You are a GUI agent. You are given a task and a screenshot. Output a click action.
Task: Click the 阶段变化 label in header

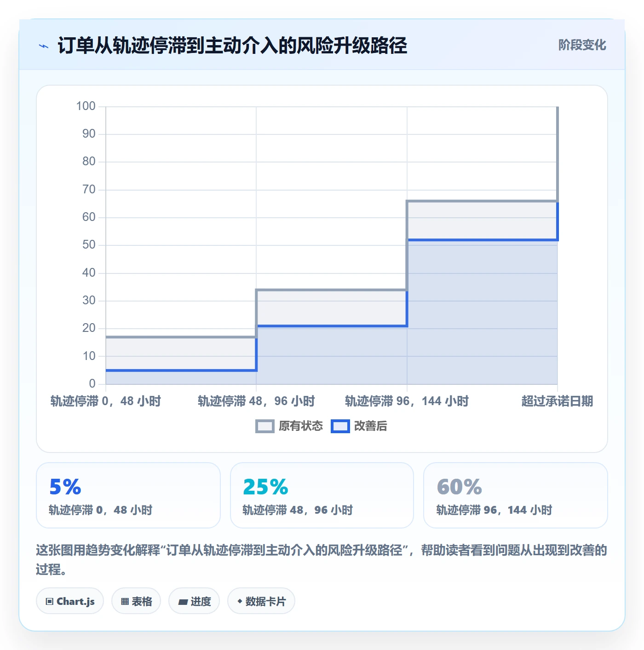click(x=582, y=45)
